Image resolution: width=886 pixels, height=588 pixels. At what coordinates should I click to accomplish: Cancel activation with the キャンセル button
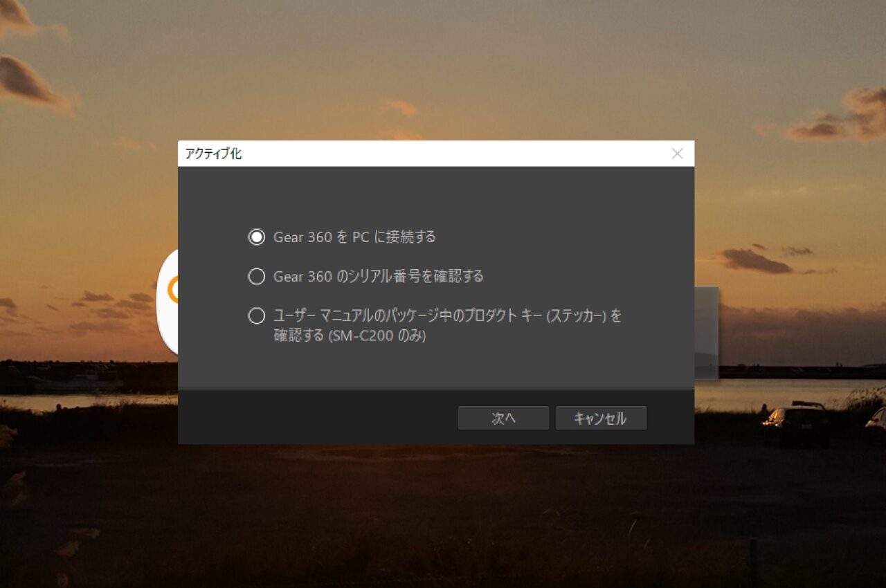(x=601, y=418)
